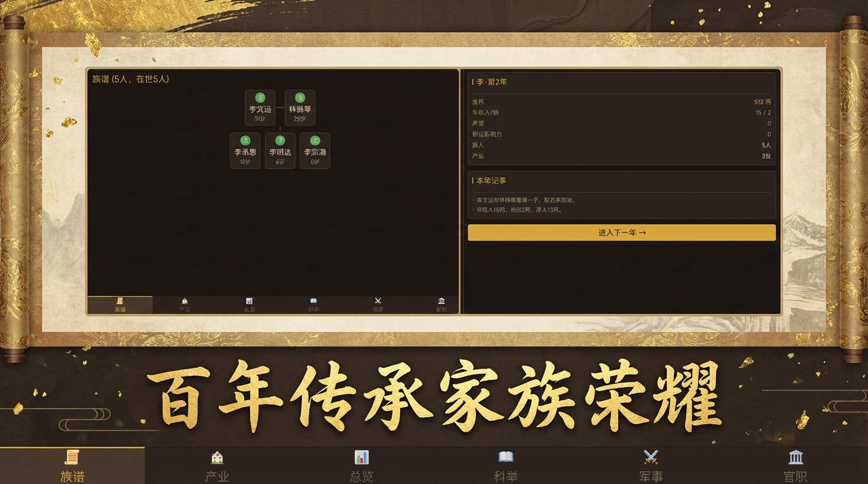Open the eldest child card 李承恩
The width and height of the screenshot is (868, 484).
(x=245, y=151)
